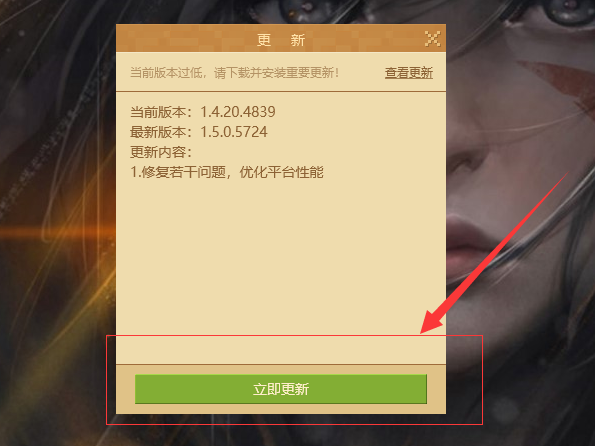Image resolution: width=595 pixels, height=446 pixels.
Task: Click the 更新内容 label
Action: tap(161, 152)
